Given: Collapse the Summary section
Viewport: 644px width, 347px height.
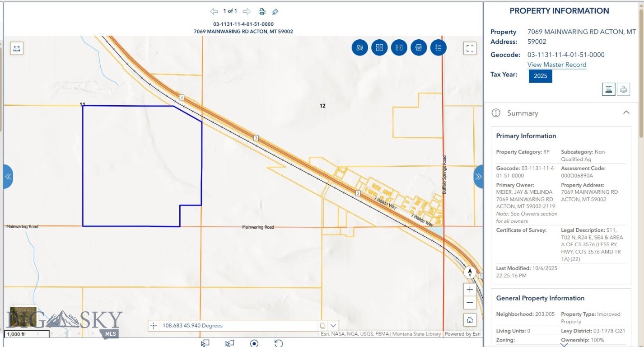Looking at the screenshot, I should pos(626,113).
